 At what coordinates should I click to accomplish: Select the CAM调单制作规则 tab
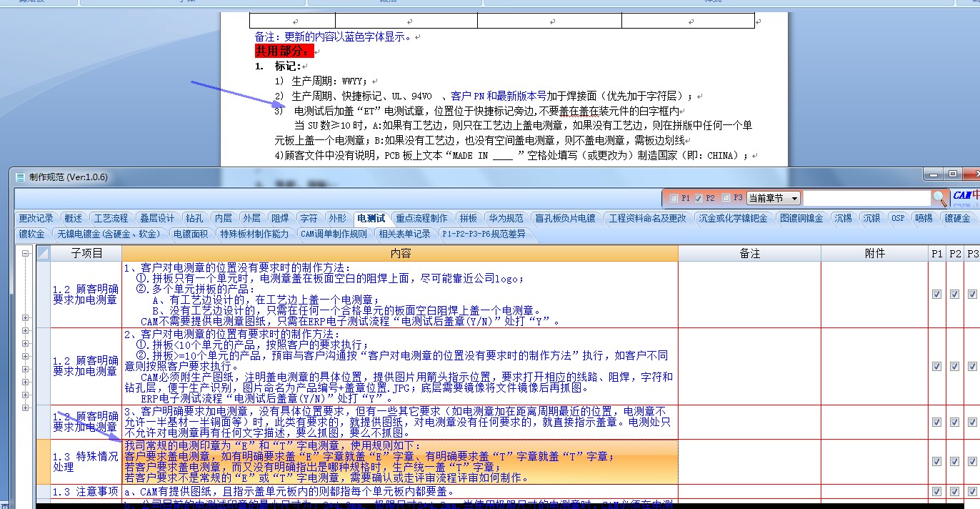tap(334, 234)
